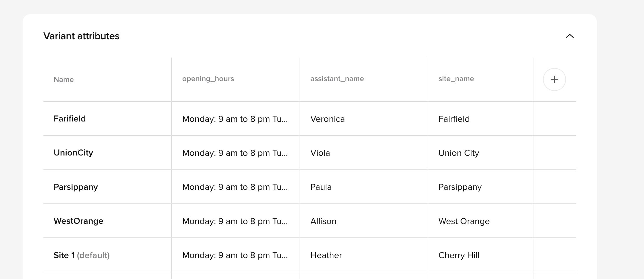Edit the Fairfield site name cell
This screenshot has height=279, width=644.
click(454, 119)
